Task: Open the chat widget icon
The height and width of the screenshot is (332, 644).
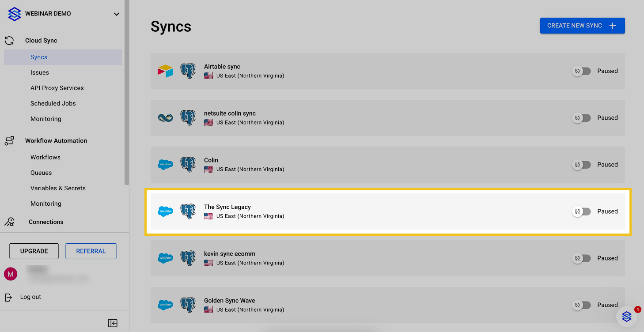Action: pyautogui.click(x=626, y=316)
